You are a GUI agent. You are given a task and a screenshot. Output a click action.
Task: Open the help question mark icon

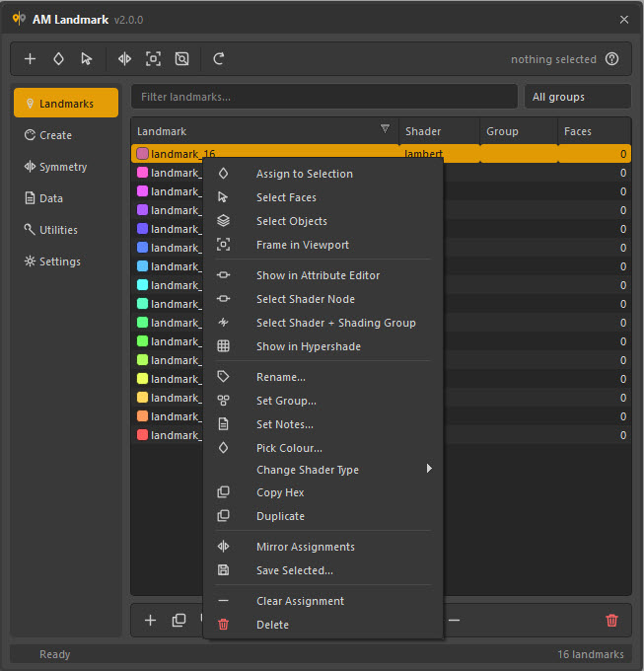tap(611, 58)
